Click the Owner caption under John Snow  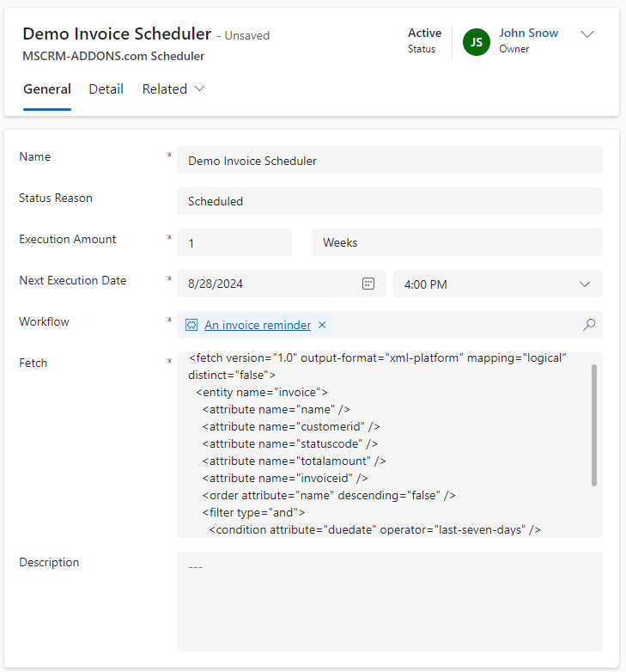click(514, 49)
